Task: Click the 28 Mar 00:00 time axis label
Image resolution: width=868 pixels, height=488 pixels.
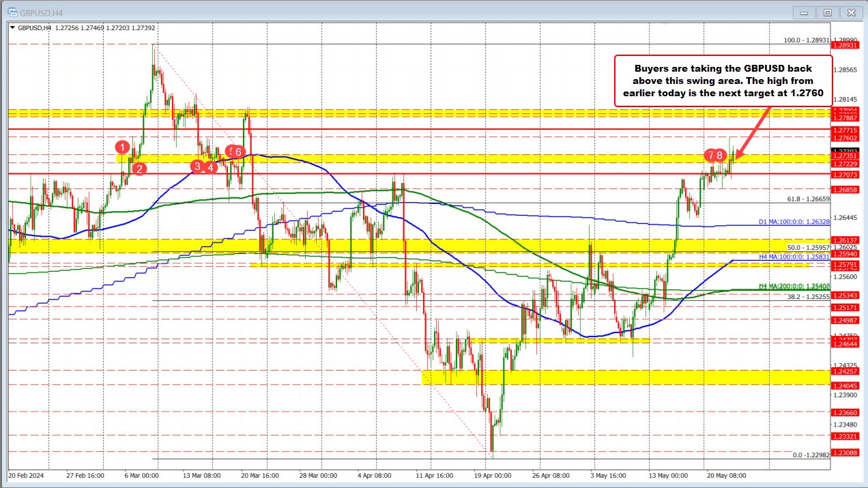Action: (x=318, y=475)
